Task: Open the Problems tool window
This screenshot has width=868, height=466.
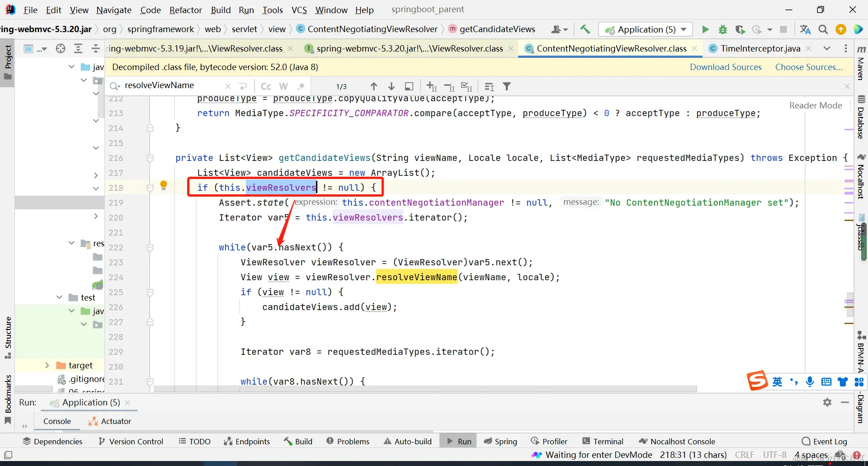Action: (348, 441)
